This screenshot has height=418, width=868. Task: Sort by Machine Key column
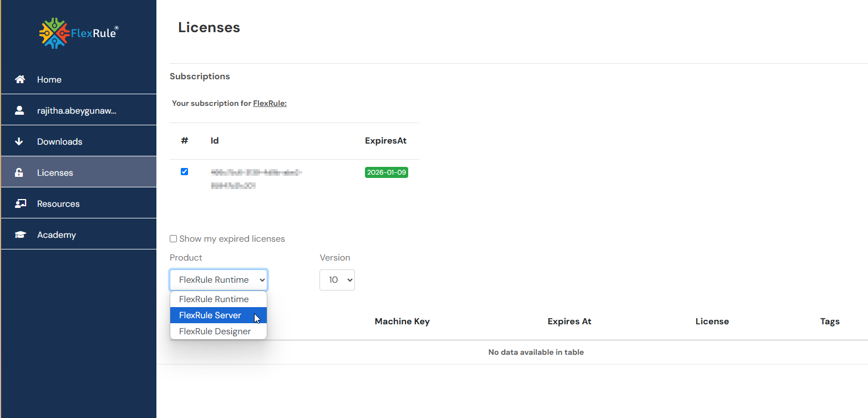(x=402, y=322)
